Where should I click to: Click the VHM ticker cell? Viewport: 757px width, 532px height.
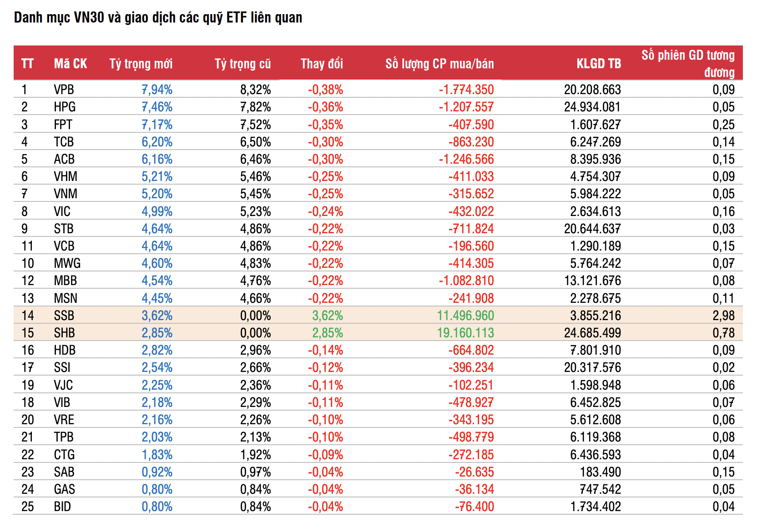[66, 176]
